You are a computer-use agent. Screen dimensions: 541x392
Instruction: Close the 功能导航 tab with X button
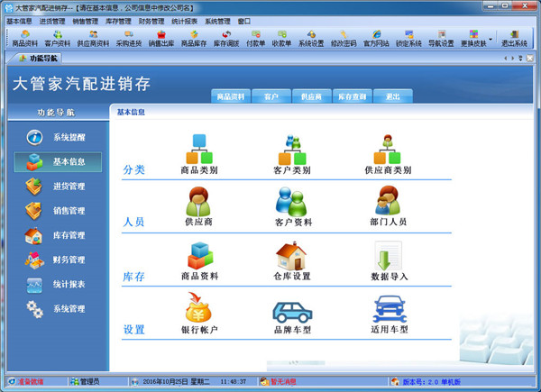pos(529,59)
